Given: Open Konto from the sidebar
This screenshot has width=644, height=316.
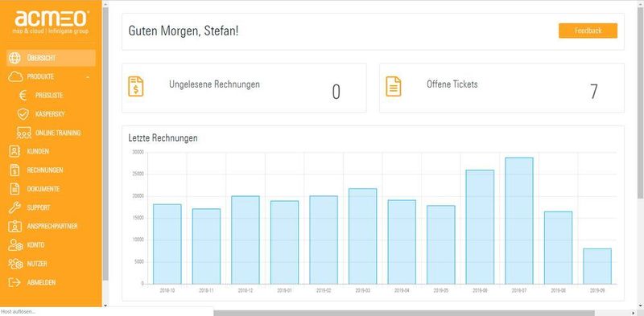Looking at the screenshot, I should pyautogui.click(x=35, y=245).
